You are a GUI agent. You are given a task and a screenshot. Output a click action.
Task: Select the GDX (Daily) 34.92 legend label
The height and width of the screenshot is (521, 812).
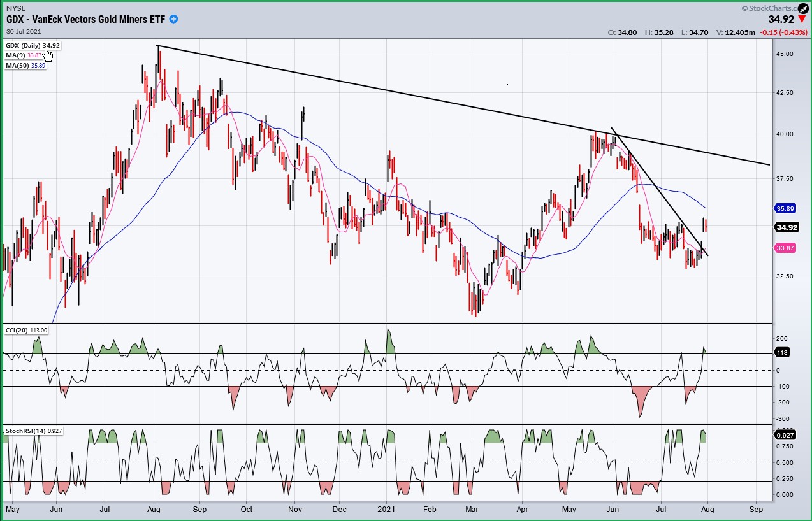[x=33, y=46]
